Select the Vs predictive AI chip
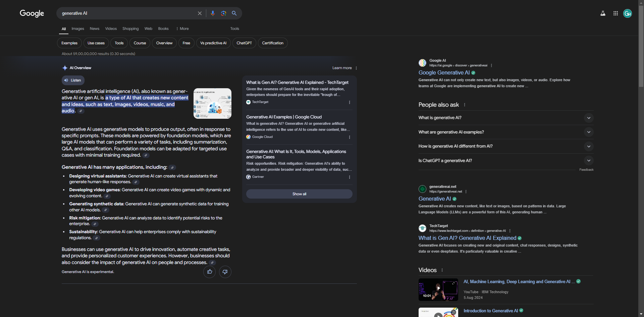The width and height of the screenshot is (644, 317). pos(213,43)
